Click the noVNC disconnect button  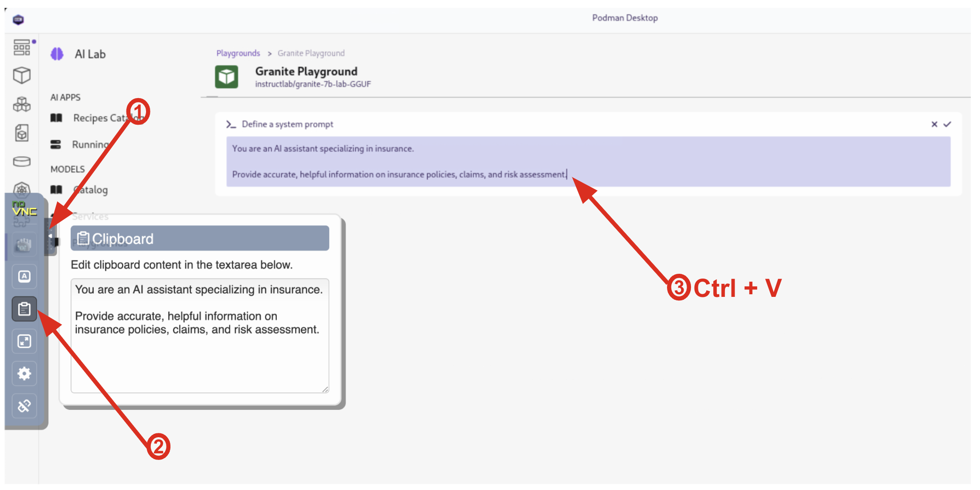(24, 406)
